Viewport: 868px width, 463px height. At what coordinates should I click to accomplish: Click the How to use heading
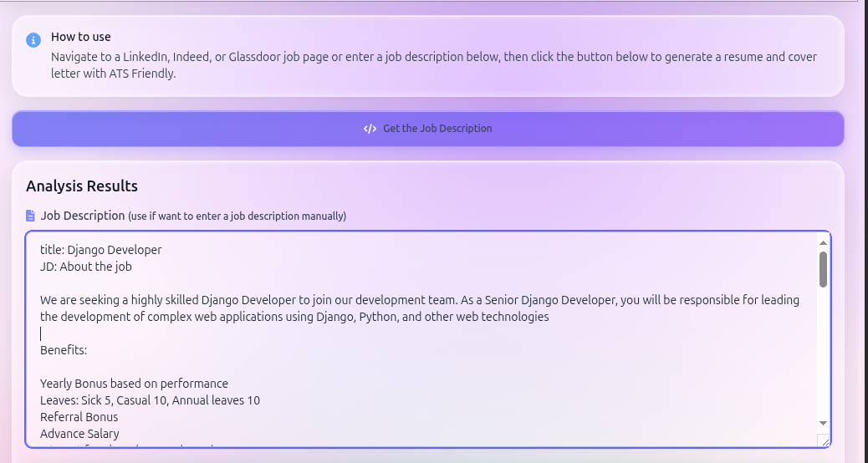click(81, 37)
